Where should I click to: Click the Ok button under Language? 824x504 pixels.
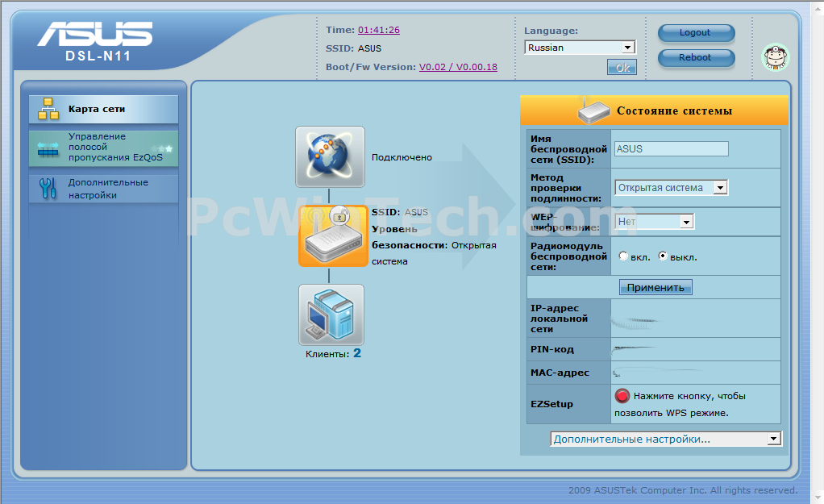click(622, 67)
